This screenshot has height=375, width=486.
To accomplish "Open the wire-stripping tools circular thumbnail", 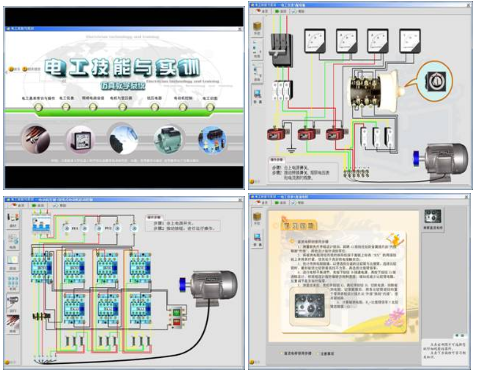I will pos(35,139).
